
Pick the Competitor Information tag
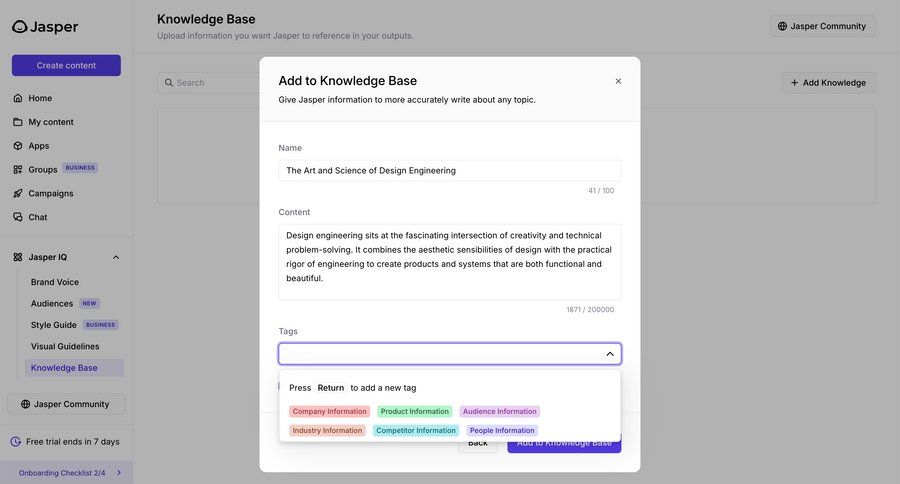415,431
